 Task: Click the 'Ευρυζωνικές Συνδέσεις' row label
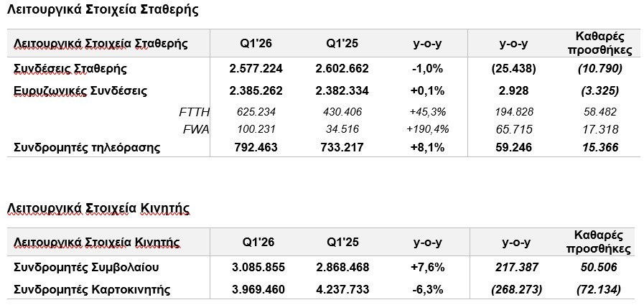point(80,90)
